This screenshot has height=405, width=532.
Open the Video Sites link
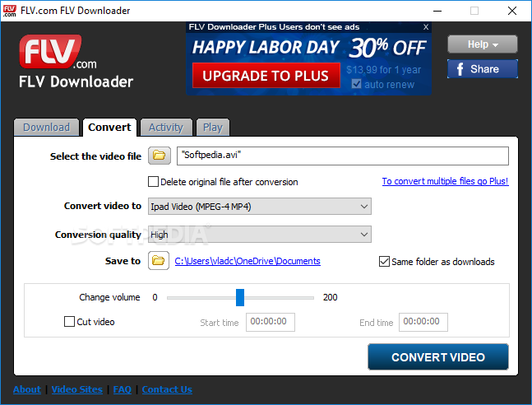pos(76,389)
